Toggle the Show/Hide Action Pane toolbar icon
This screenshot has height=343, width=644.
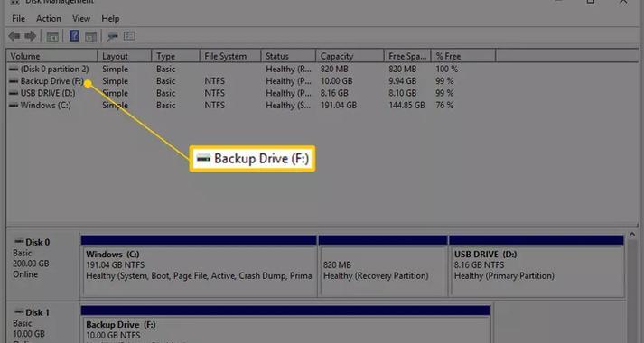[90, 36]
